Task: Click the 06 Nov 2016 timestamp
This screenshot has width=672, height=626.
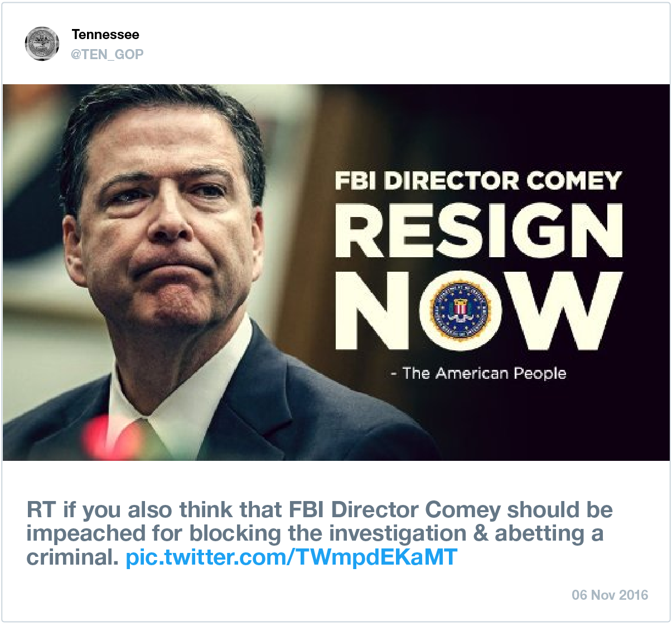Action: coord(610,595)
